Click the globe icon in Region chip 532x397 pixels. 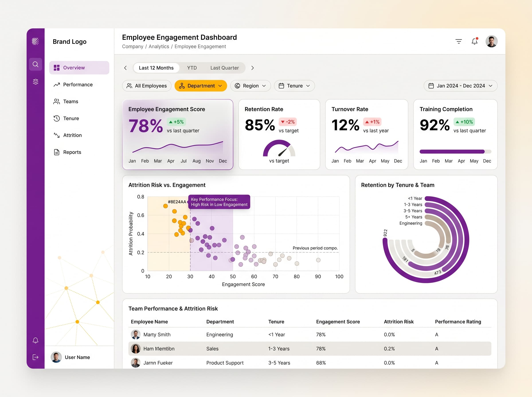(x=237, y=86)
